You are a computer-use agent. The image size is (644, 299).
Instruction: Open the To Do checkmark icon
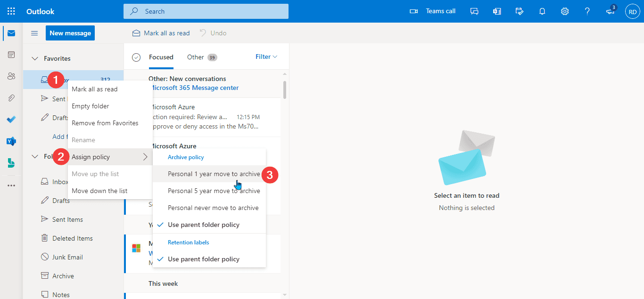[11, 120]
